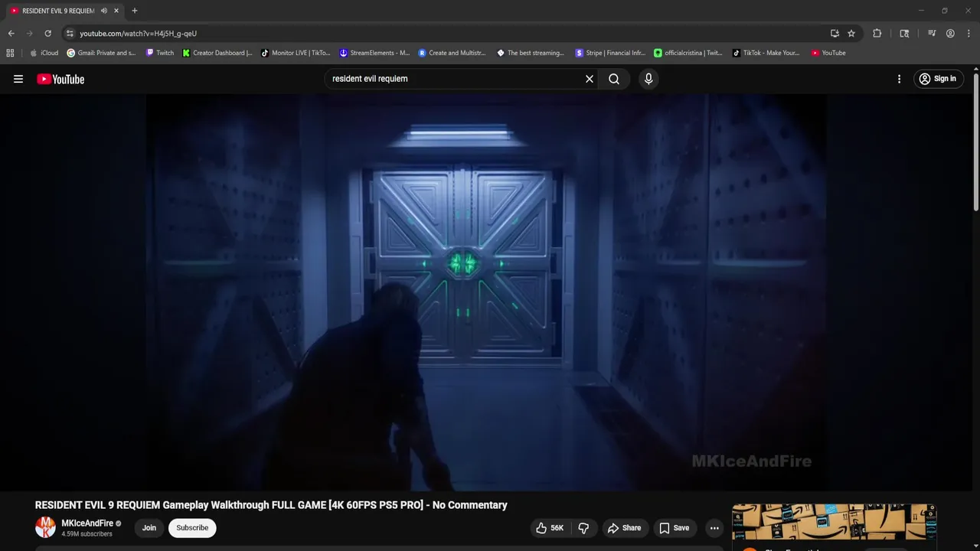The height and width of the screenshot is (551, 980).
Task: Like the video with thumbs-up
Action: pos(550,528)
